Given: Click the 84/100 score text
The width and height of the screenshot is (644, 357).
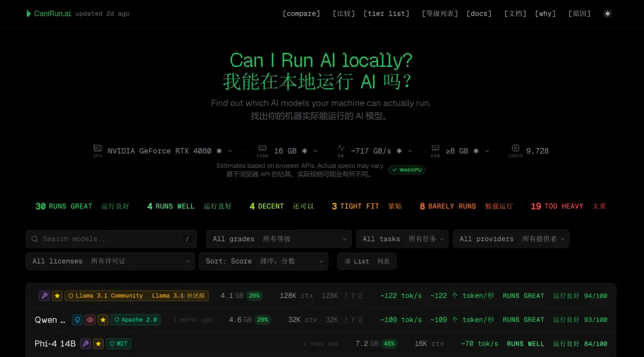Looking at the screenshot, I should [x=596, y=343].
